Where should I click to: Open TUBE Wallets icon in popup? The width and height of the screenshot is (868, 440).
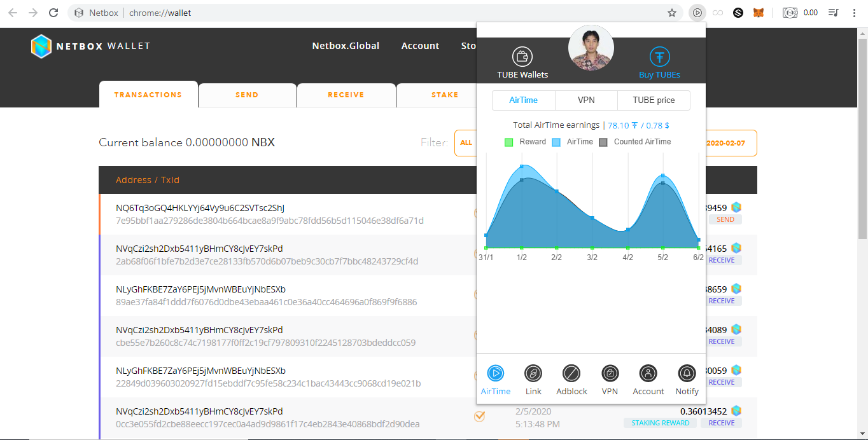(x=522, y=57)
